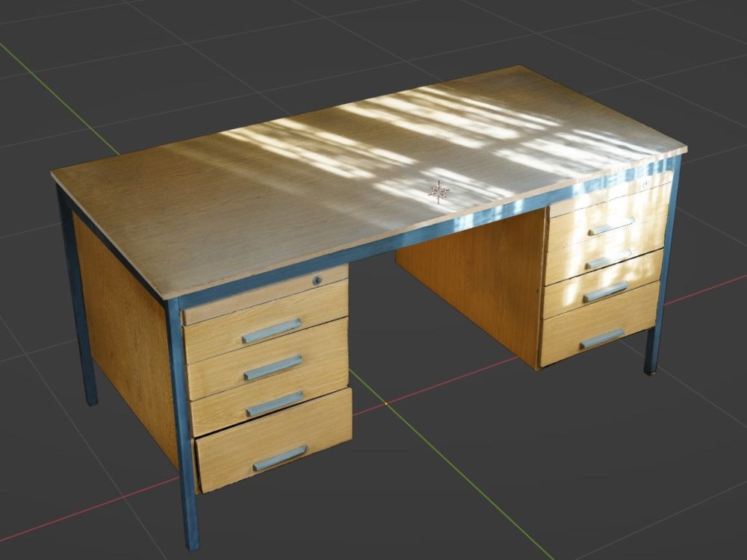Image resolution: width=747 pixels, height=560 pixels.
Task: Click the keyhole on the right pedestal
Action: pyautogui.click(x=646, y=183)
